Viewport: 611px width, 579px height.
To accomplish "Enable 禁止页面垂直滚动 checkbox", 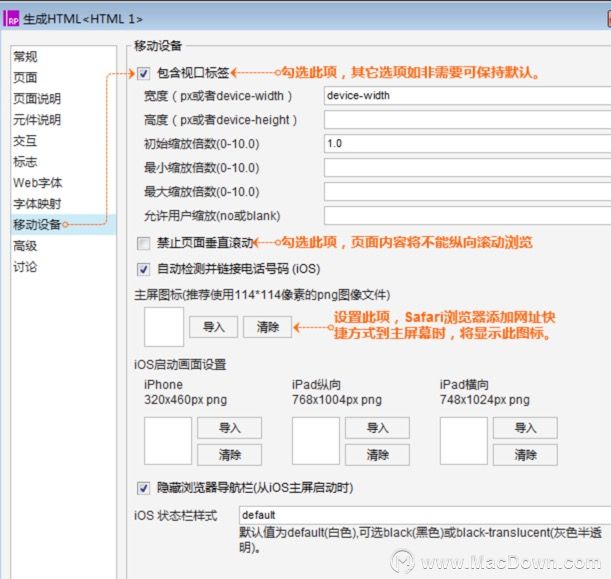I will pyautogui.click(x=143, y=244).
